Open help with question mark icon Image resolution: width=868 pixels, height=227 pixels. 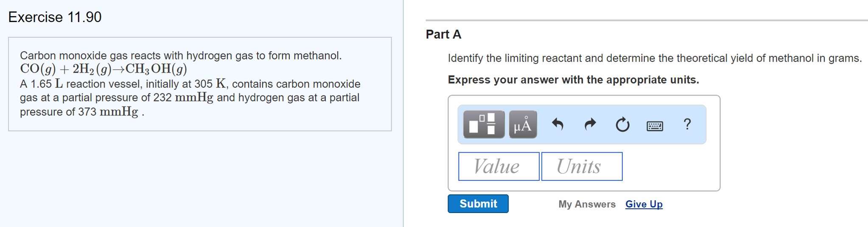click(687, 124)
